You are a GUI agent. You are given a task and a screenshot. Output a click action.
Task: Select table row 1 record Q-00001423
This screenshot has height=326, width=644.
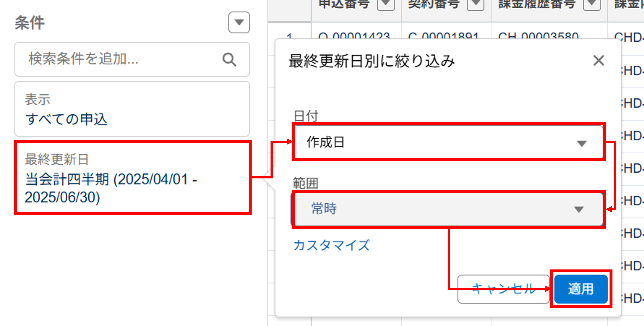(355, 36)
